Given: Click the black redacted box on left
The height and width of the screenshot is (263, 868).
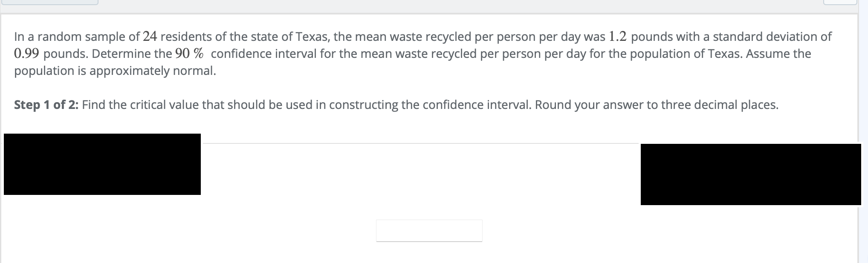Looking at the screenshot, I should click(x=102, y=164).
